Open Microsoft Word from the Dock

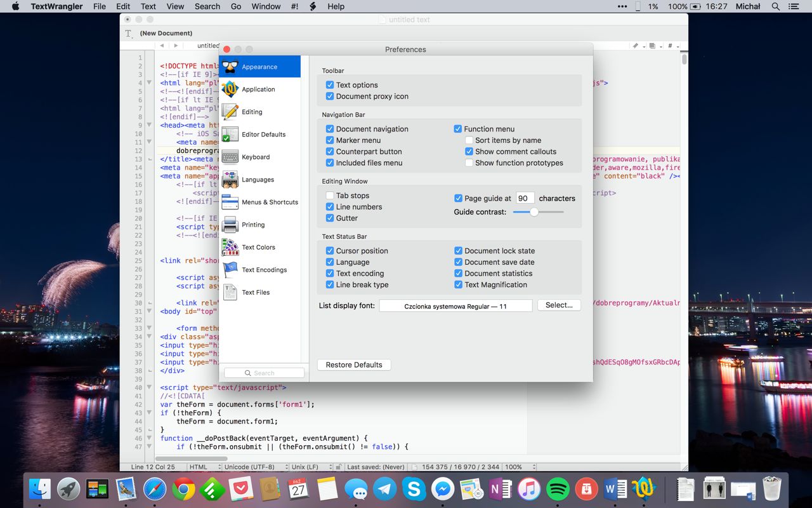click(x=615, y=489)
